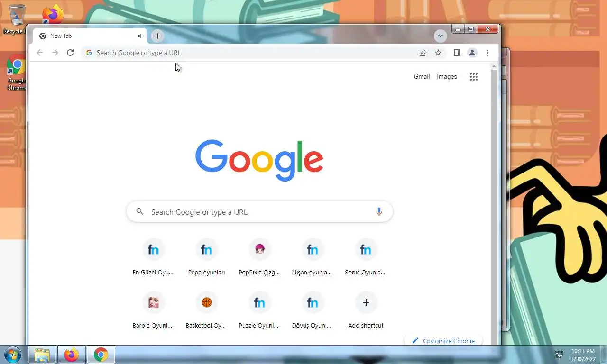607x364 pixels.
Task: Click the Google search box on the page
Action: click(x=259, y=211)
